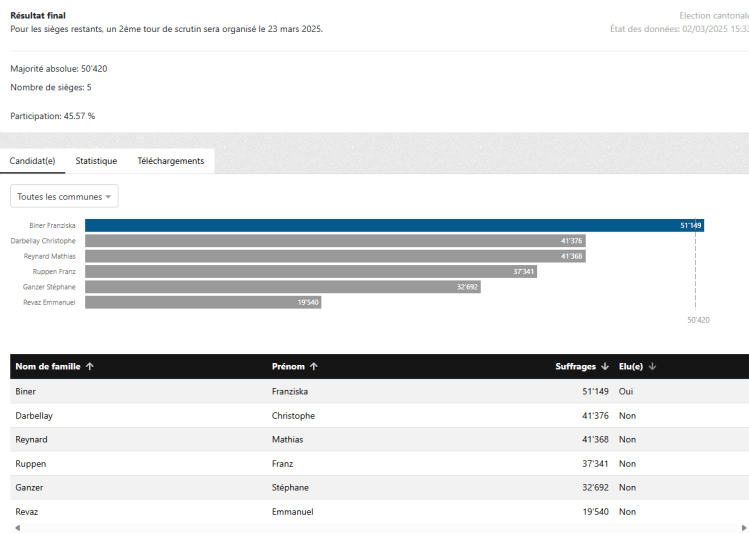This screenshot has width=749, height=534.
Task: Click the sort arrow beside Nom de famille
Action: (90, 367)
